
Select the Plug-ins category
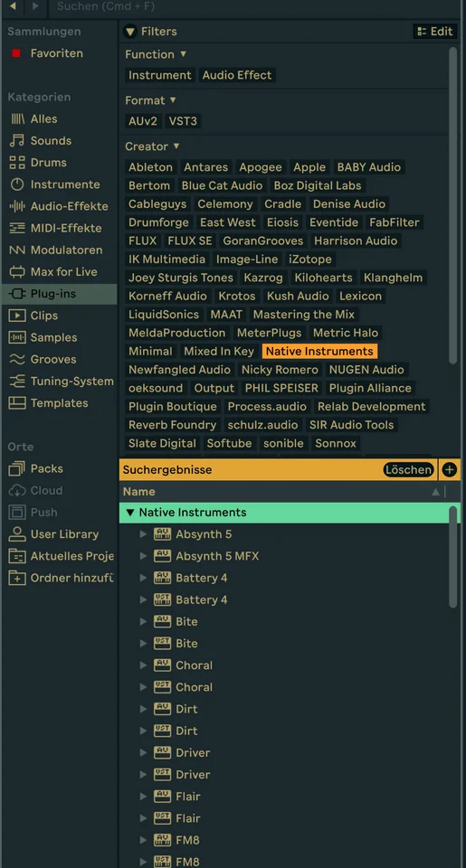59,294
